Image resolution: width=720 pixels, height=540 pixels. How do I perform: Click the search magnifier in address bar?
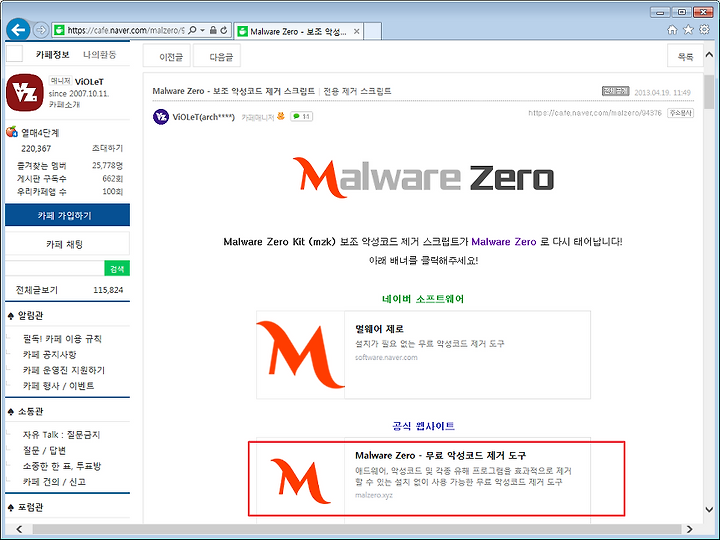[192, 30]
